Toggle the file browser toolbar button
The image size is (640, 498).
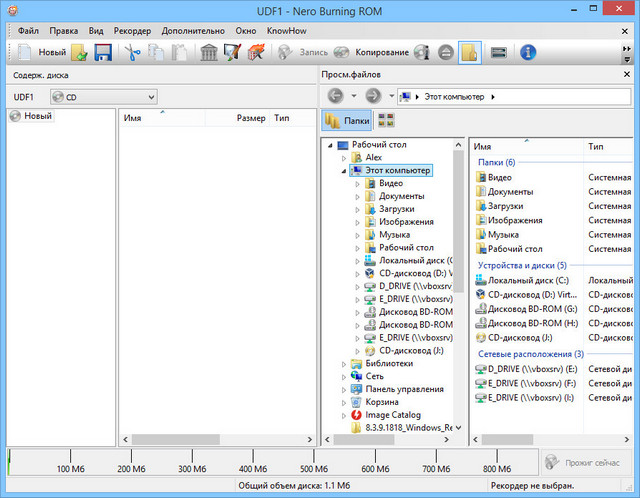tap(468, 52)
